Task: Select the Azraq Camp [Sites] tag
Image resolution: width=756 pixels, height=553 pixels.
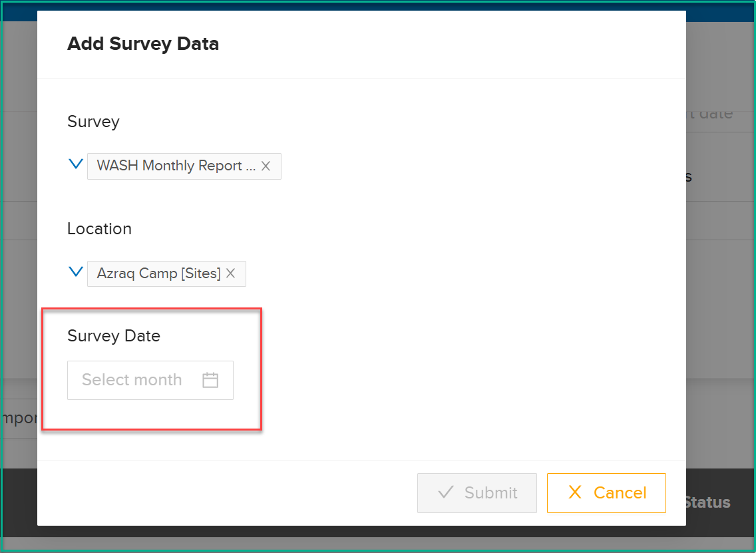Action: pos(166,274)
